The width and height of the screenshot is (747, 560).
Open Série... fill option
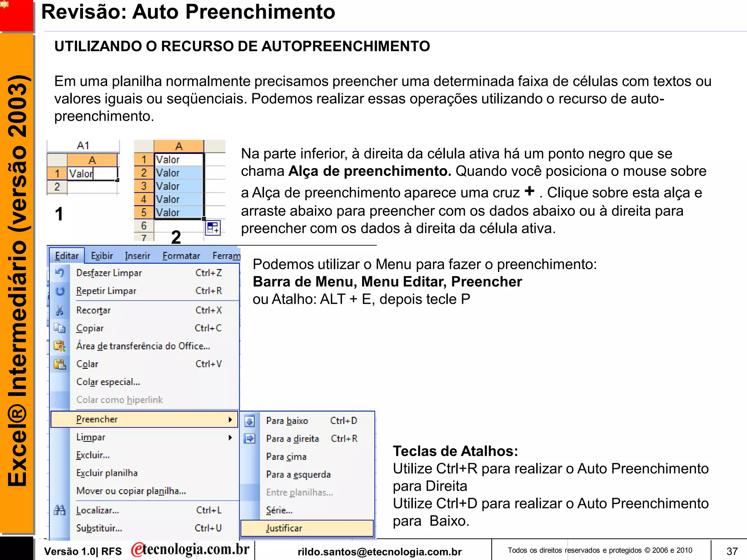click(x=307, y=510)
